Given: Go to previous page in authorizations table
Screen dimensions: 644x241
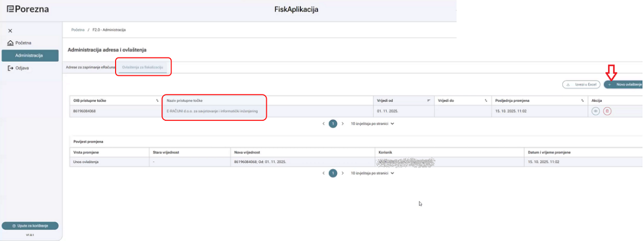Looking at the screenshot, I should [x=324, y=123].
